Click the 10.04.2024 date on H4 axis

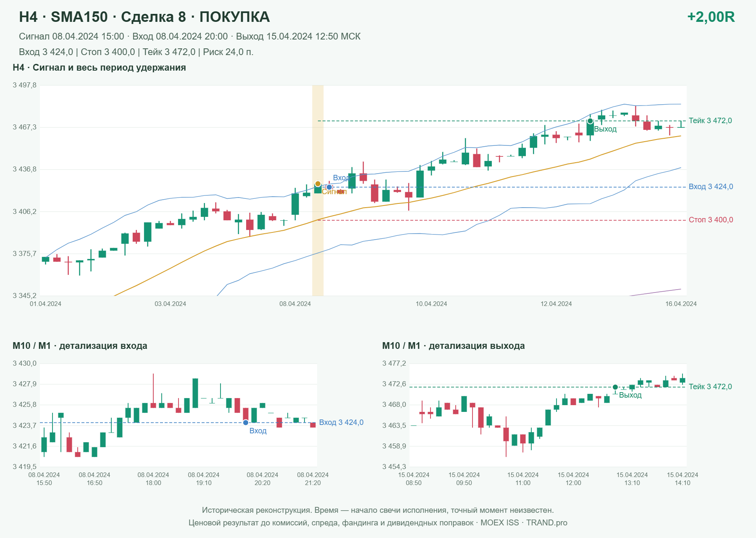coord(431,304)
